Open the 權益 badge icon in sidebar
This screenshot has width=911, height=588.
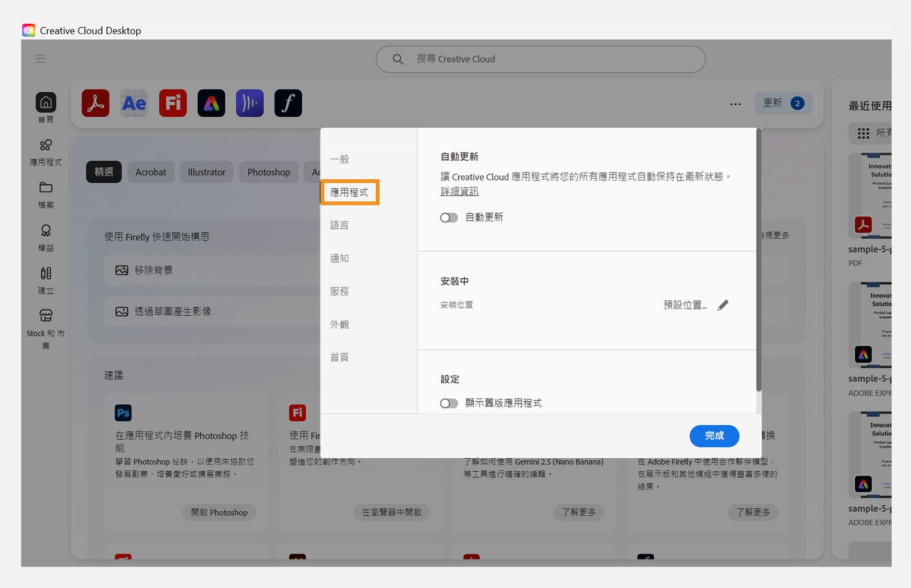click(46, 231)
